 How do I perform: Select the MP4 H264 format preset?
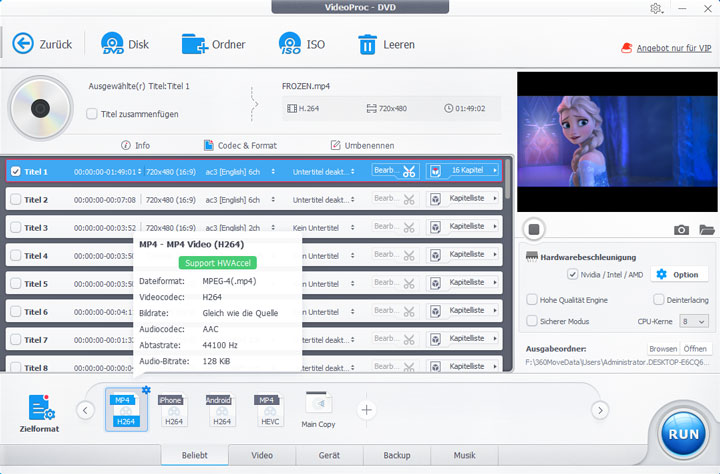click(x=126, y=410)
